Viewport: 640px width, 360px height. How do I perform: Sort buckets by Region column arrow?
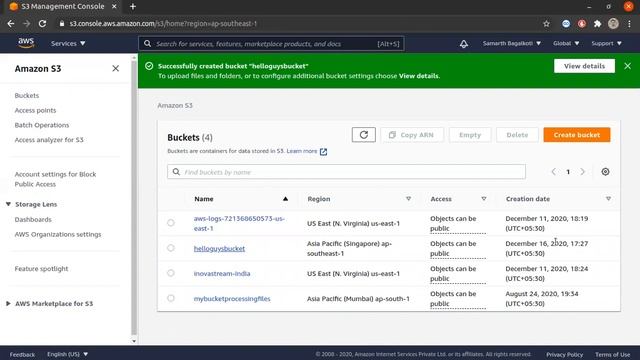point(408,199)
